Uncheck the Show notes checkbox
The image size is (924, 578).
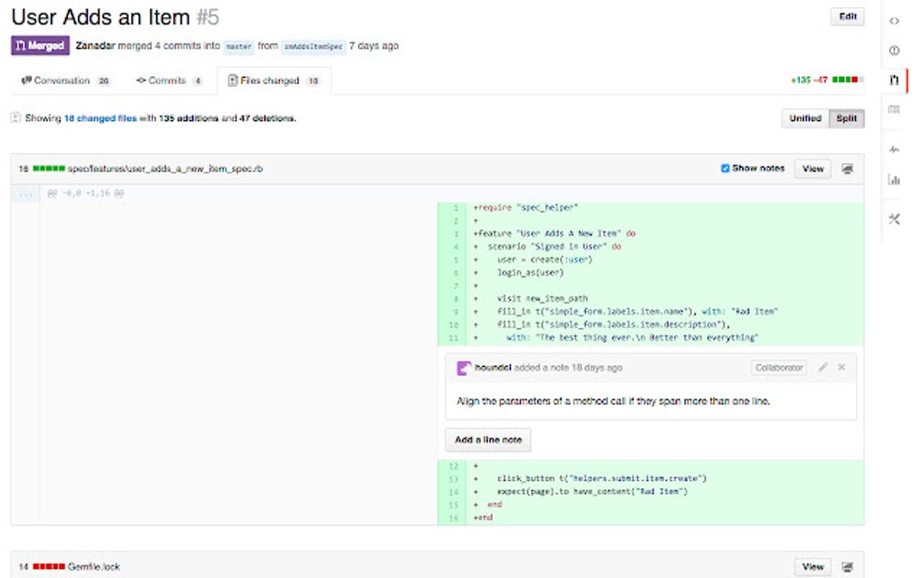pos(726,169)
